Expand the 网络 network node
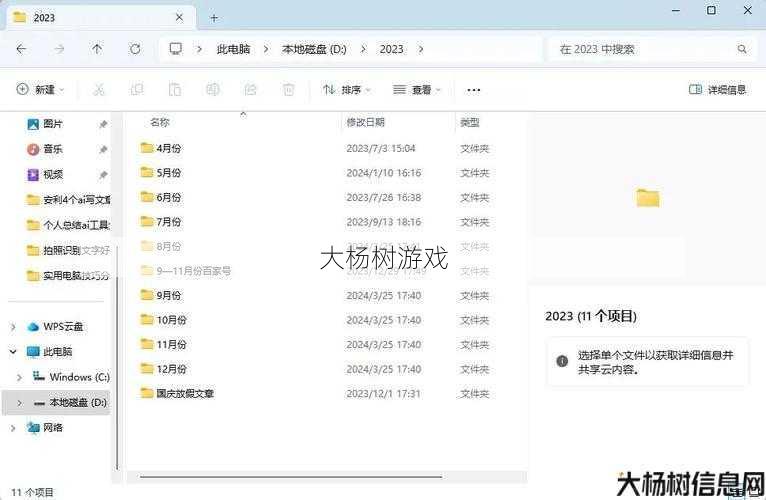766x500 pixels. tap(13, 428)
